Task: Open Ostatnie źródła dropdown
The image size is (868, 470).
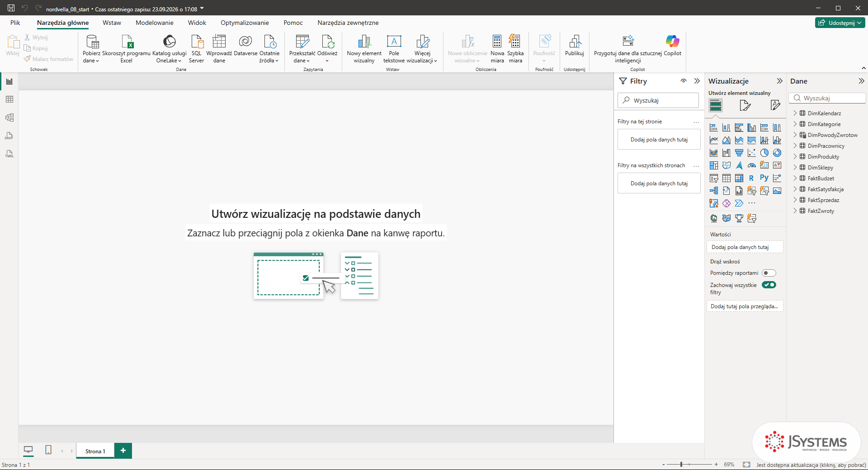Action: [269, 48]
